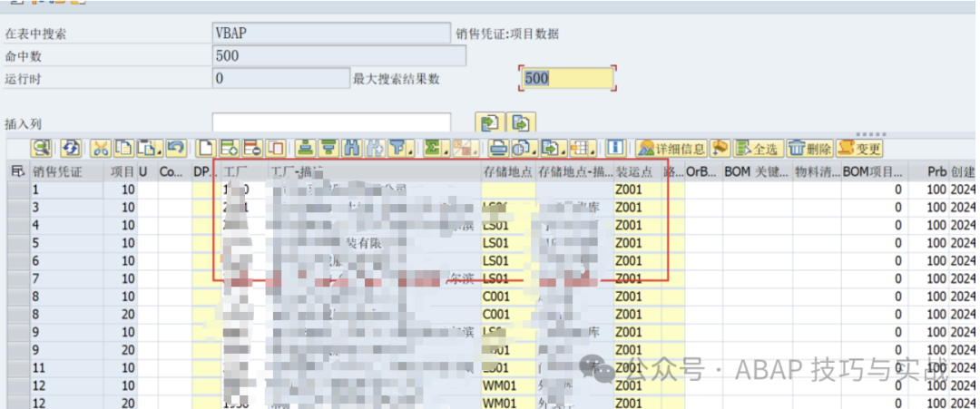Click item cell "20" in document 9 row
Screen dimensions: 980x409
click(119, 350)
